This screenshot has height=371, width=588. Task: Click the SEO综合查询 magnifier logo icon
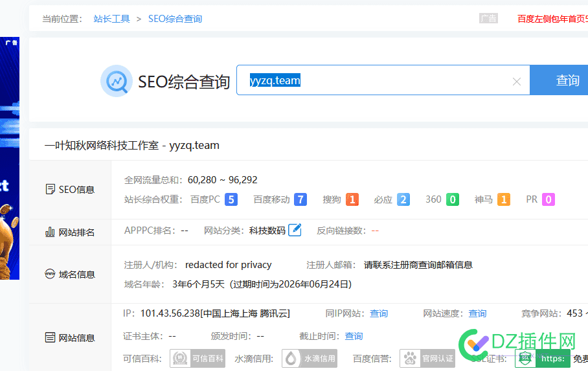click(x=117, y=81)
